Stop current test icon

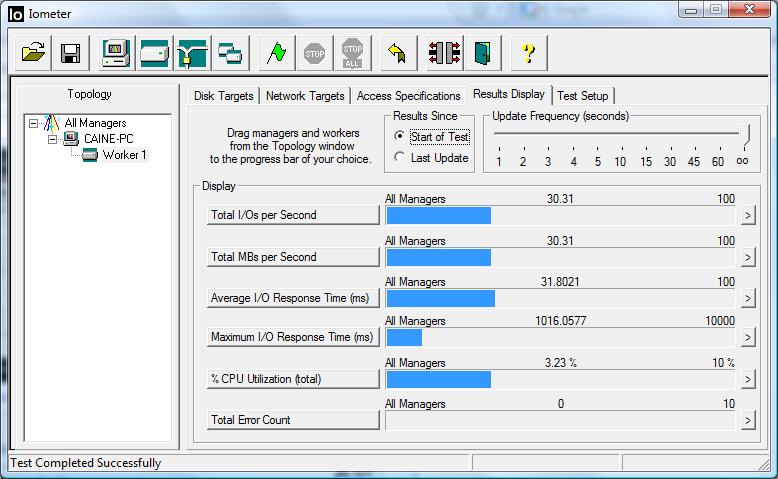pos(314,53)
